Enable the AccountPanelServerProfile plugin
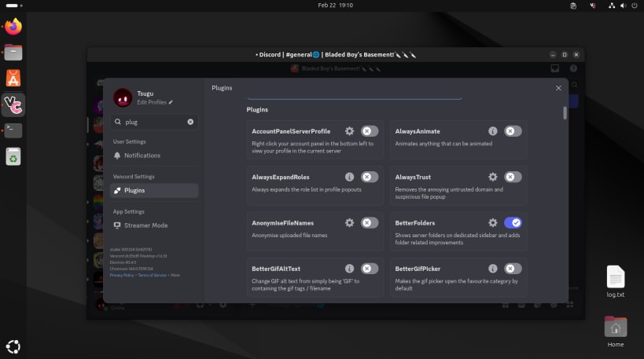 pos(370,131)
